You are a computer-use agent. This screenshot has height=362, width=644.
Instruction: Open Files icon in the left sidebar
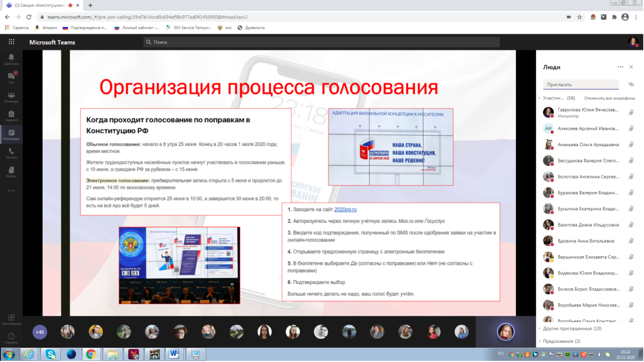coord(11,172)
